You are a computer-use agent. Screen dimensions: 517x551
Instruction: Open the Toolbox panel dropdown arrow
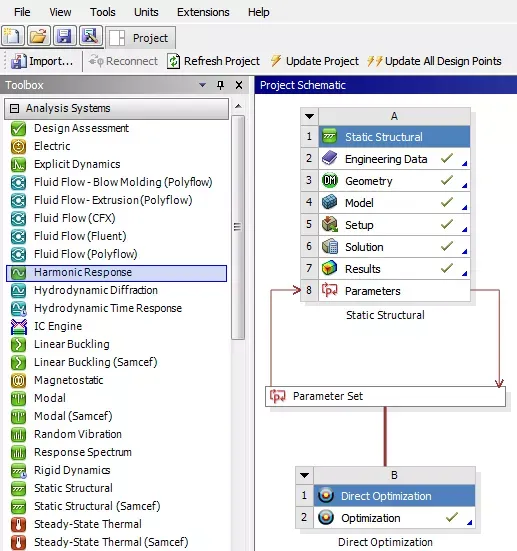click(202, 85)
